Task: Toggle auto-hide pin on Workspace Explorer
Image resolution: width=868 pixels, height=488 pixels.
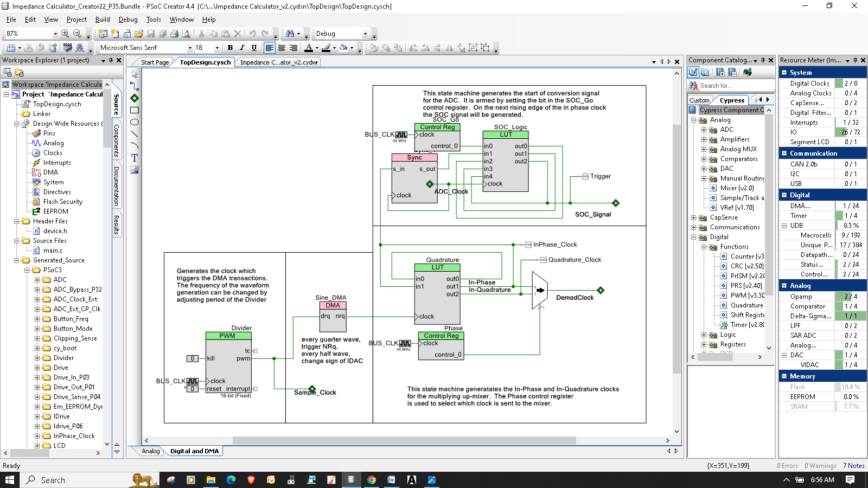Action: coord(111,60)
